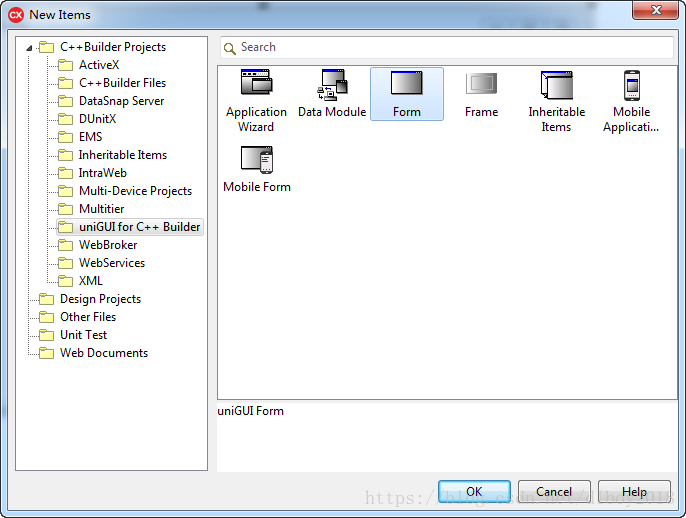Open the C++Builder Files category
Screen dimensions: 686x518
pyautogui.click(x=122, y=83)
